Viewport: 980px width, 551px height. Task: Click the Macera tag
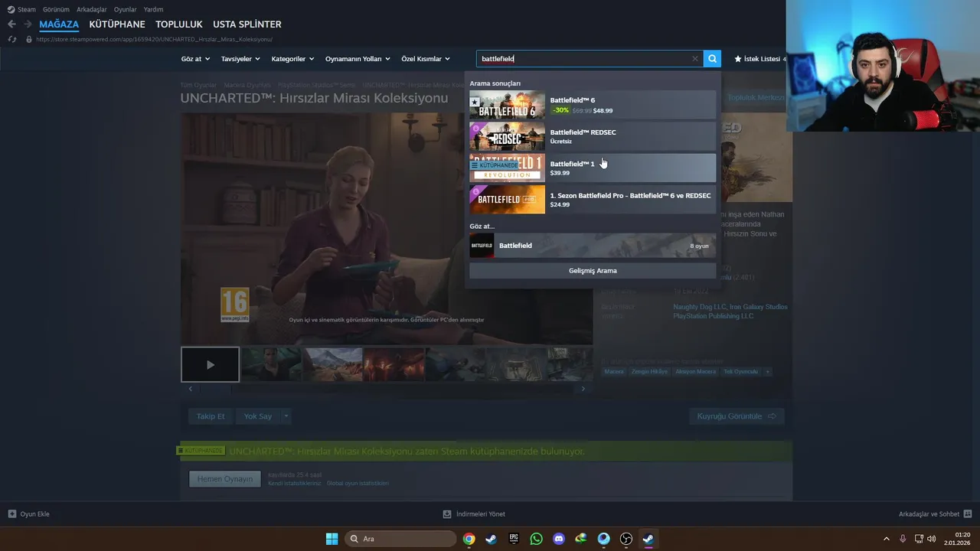click(x=614, y=371)
